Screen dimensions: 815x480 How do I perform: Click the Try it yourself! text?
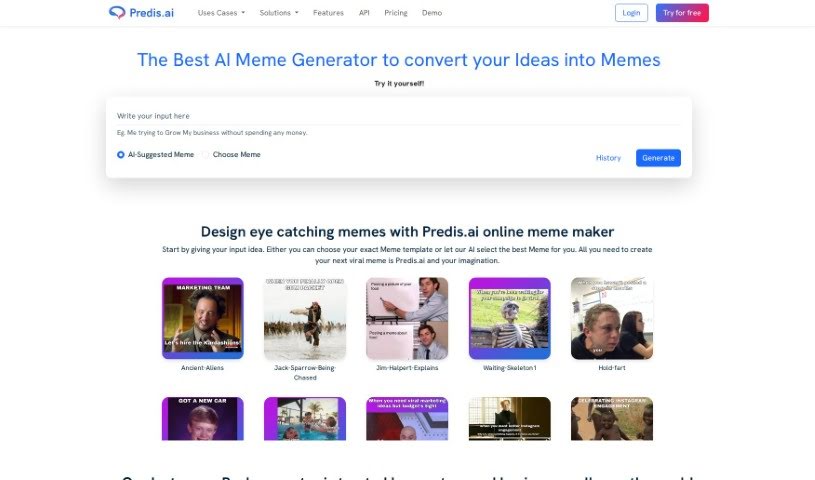(399, 83)
